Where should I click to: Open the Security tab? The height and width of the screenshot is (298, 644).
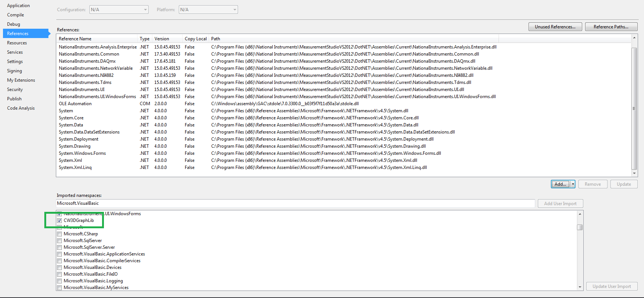pyautogui.click(x=15, y=90)
